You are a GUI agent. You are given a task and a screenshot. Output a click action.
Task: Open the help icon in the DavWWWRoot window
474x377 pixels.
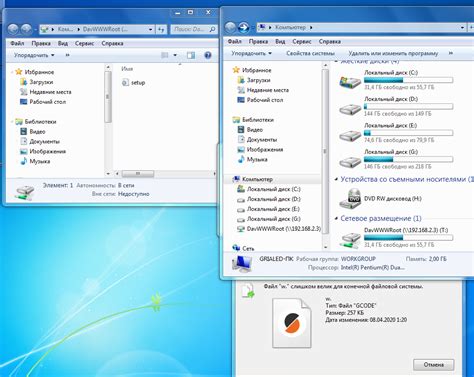(x=208, y=55)
